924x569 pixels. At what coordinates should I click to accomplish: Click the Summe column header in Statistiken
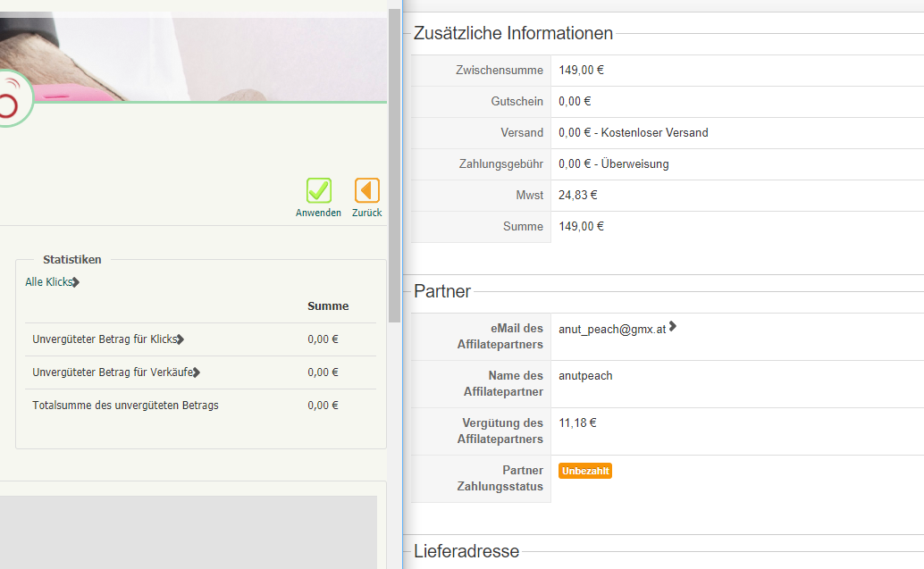[328, 306]
